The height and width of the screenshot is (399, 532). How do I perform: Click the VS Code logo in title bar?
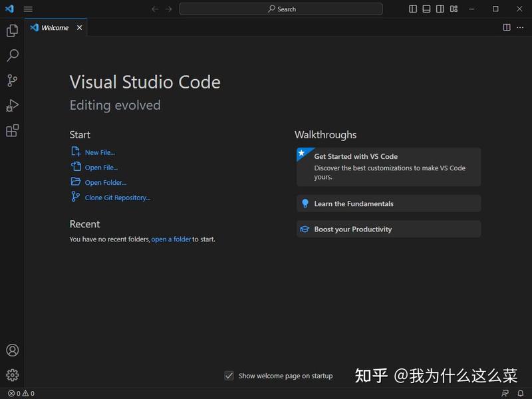pyautogui.click(x=10, y=9)
